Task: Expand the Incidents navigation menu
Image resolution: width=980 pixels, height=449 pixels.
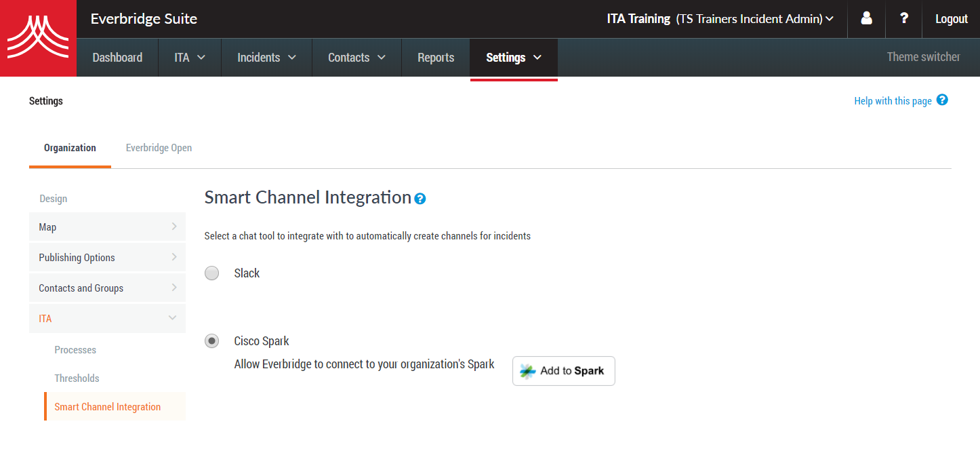Action: (x=266, y=58)
